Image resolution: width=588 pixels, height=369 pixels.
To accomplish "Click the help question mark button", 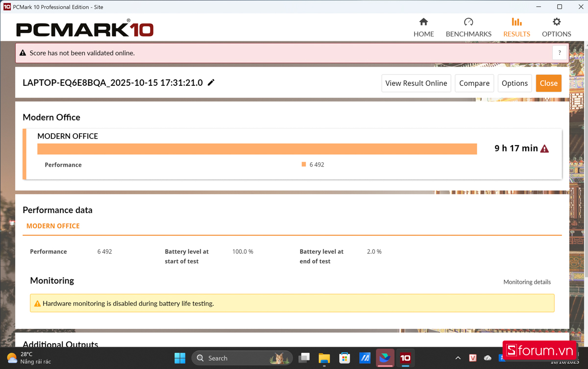I will (560, 53).
